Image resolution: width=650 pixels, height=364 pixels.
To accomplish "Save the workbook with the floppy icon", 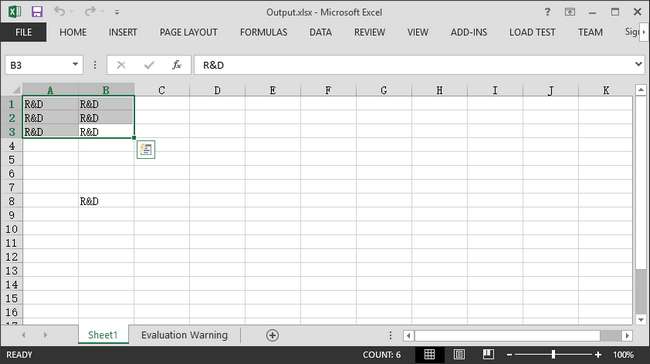I will click(x=37, y=12).
